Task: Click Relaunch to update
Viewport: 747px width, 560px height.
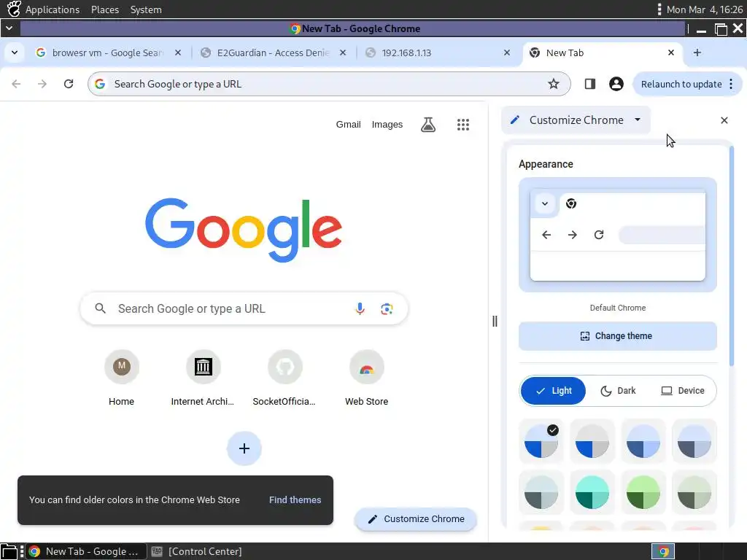Action: click(x=681, y=84)
